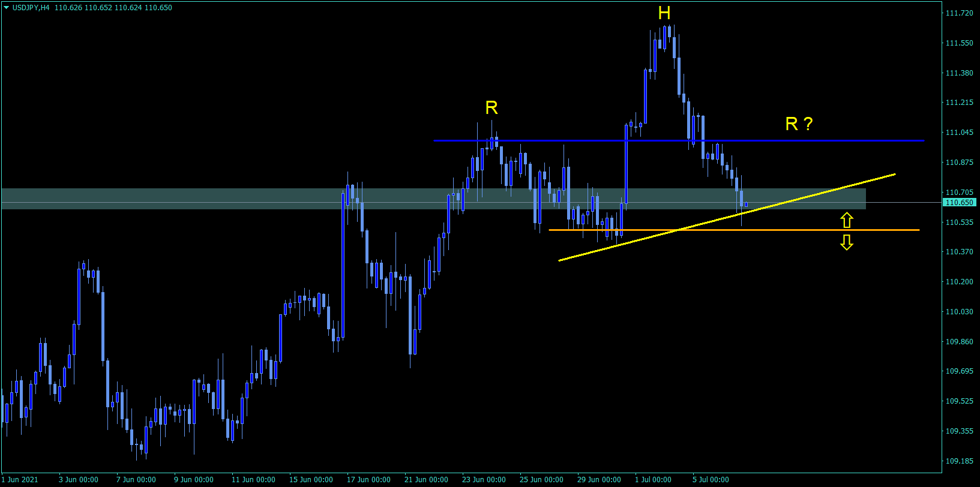This screenshot has width=980, height=487.
Task: Select the yellow down arrow object
Action: 846,242
